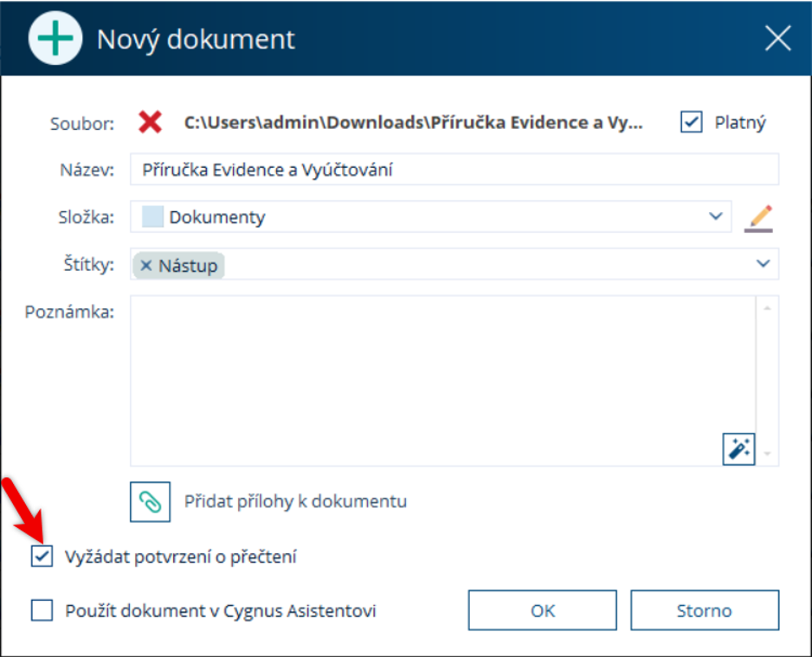
Task: Click Přidat přílohy k dokumentu link
Action: pos(295,502)
